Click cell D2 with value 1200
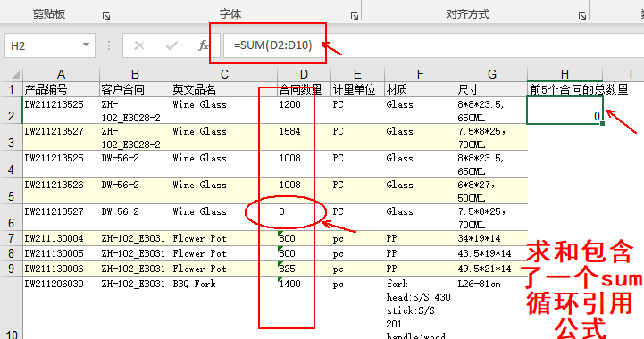The height and width of the screenshot is (339, 644). pyautogui.click(x=305, y=111)
